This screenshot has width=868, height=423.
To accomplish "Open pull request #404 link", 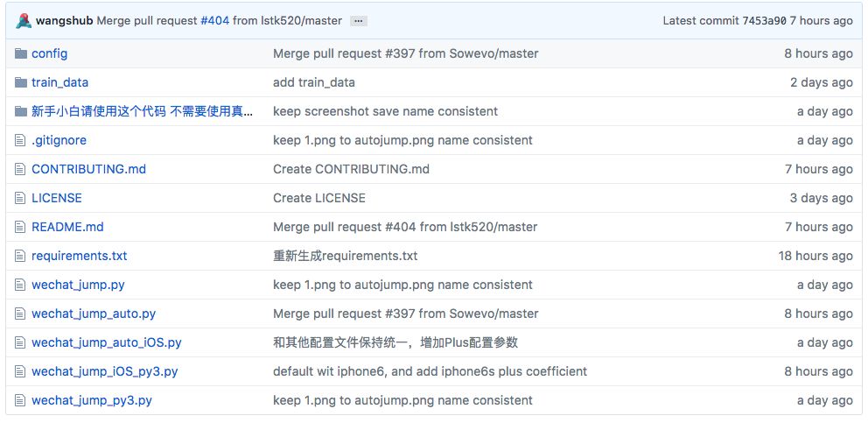I will [214, 20].
